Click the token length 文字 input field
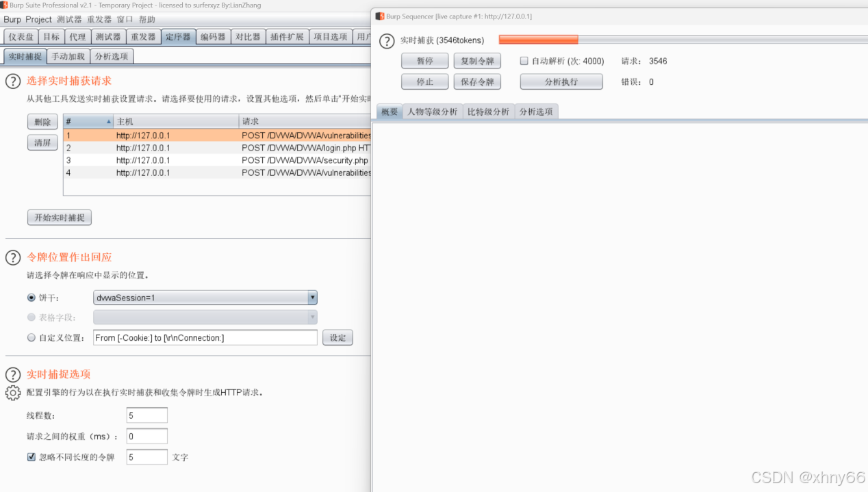The image size is (868, 492). pyautogui.click(x=147, y=457)
